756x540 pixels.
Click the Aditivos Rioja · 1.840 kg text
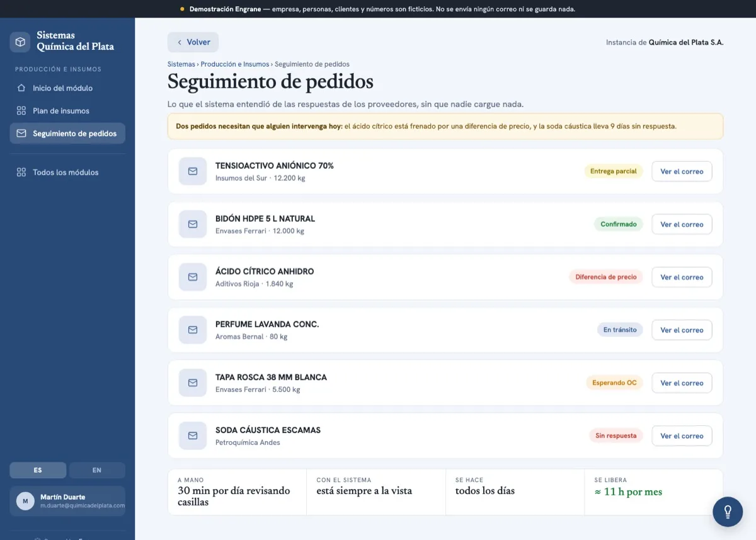click(255, 284)
